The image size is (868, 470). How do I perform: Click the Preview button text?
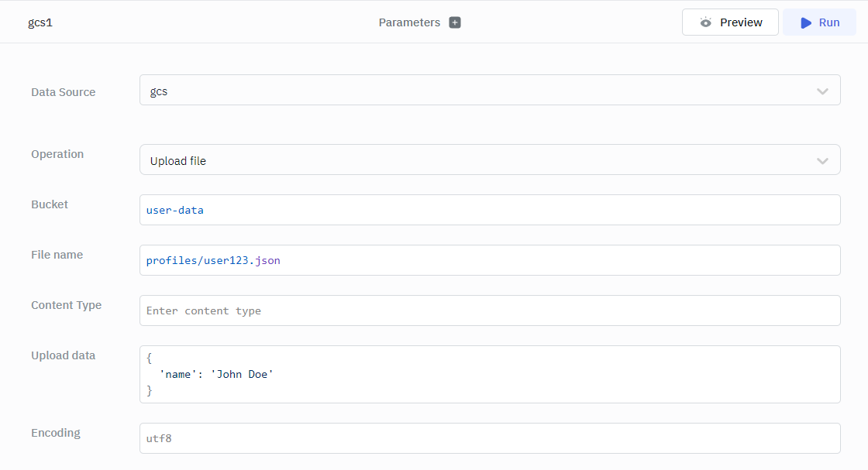[741, 22]
